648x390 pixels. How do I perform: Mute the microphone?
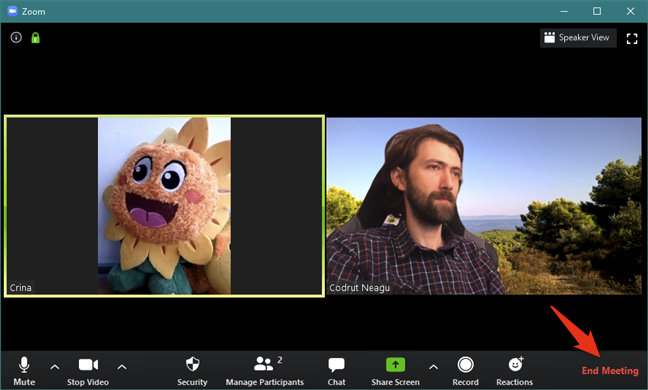24,371
